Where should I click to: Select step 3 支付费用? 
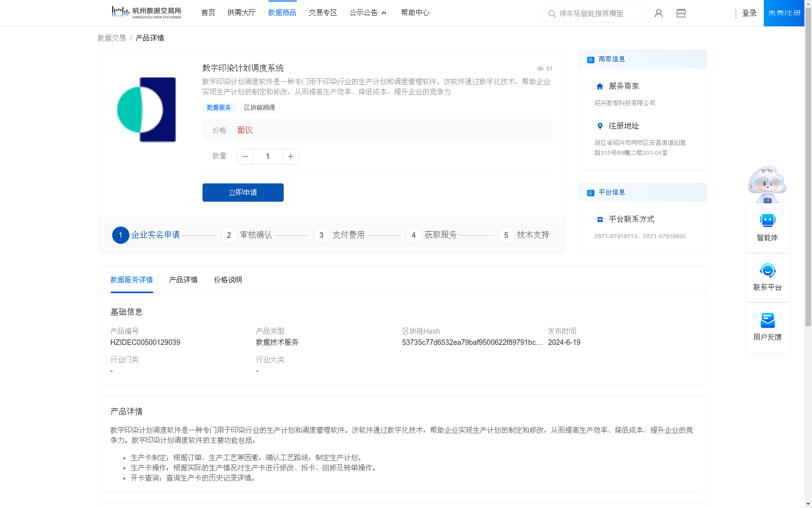pos(339,235)
